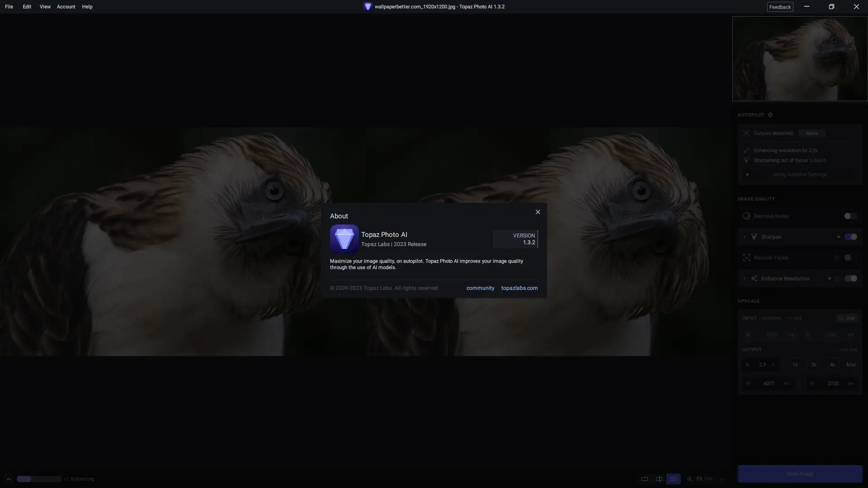Open Autopilot settings gear icon

pos(770,115)
